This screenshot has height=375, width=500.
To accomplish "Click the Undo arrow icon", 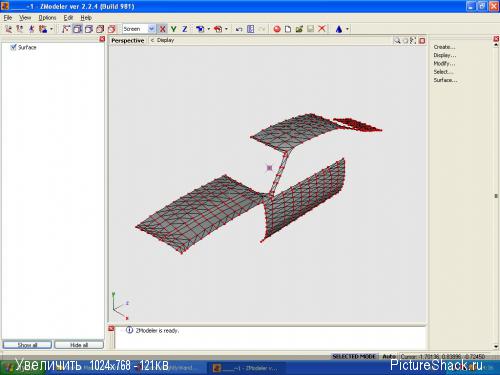I will [x=239, y=29].
